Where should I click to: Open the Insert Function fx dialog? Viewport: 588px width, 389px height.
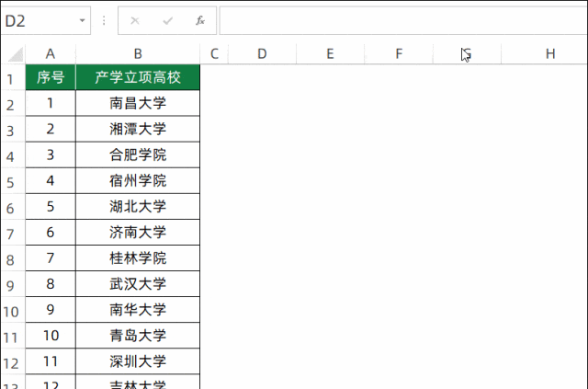pyautogui.click(x=200, y=20)
